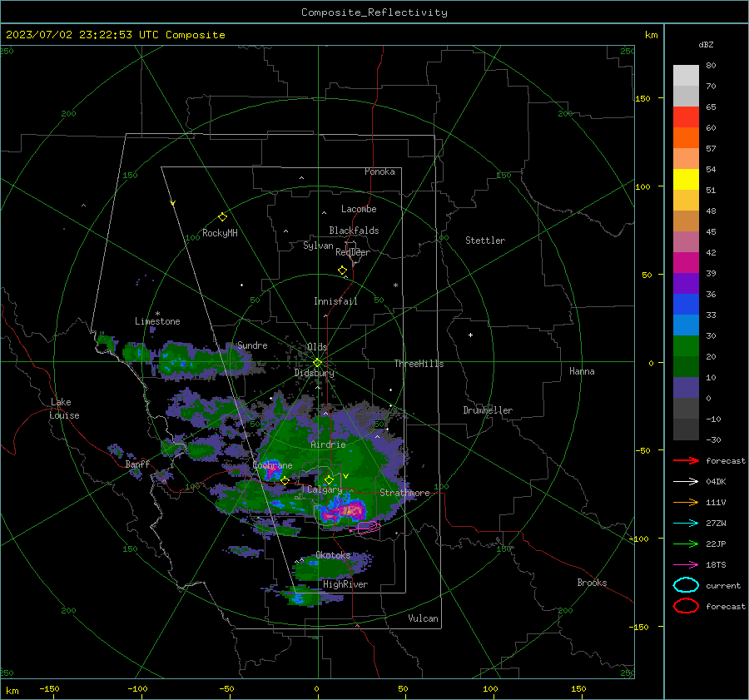
Task: Select the magenta 18TS arrow legend icon
Action: (x=686, y=565)
